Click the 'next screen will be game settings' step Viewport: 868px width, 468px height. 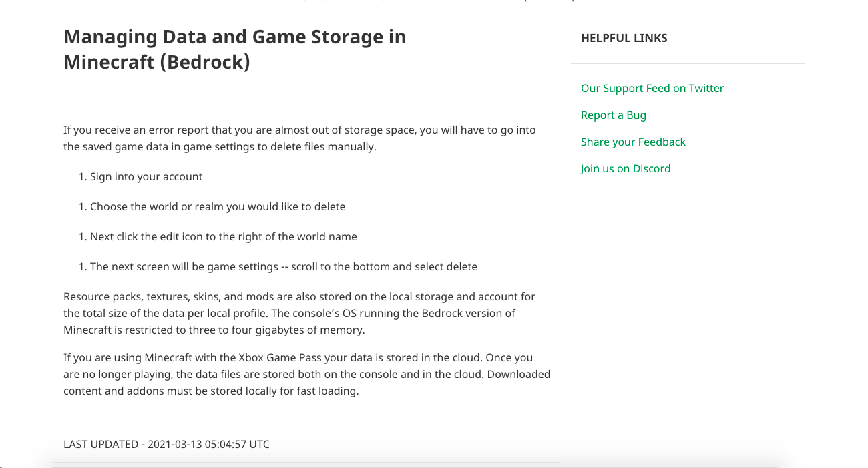(283, 266)
